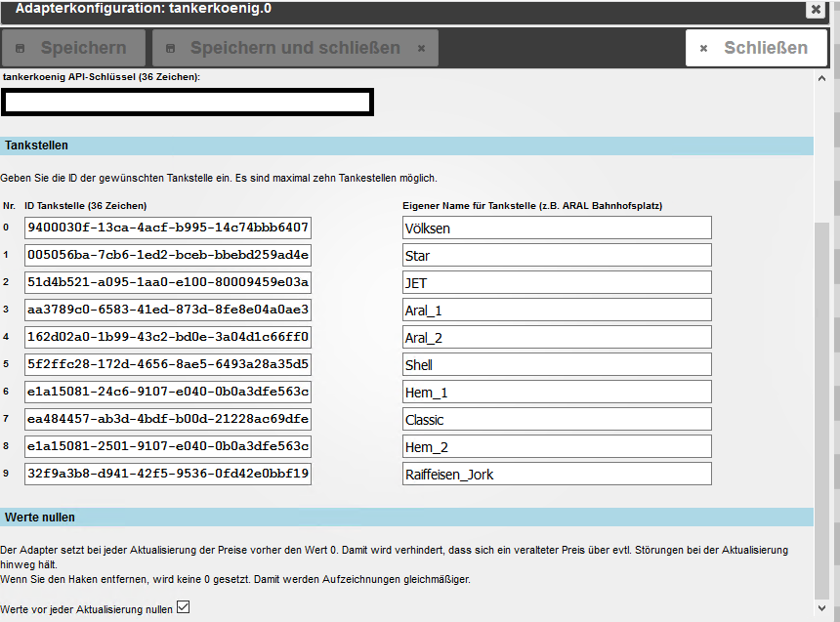
Task: Click station ID field starting e1a15081-2501
Action: tap(168, 446)
